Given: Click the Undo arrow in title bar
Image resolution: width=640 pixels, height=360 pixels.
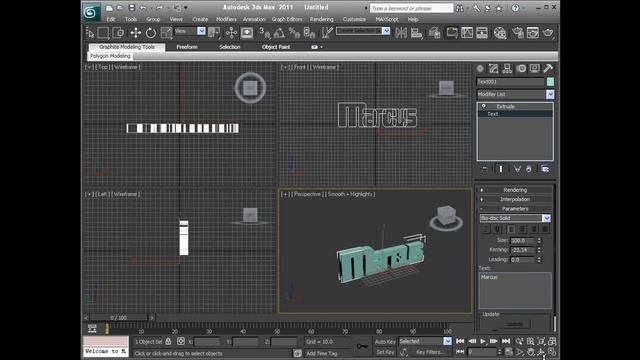Looking at the screenshot, I should tap(143, 7).
